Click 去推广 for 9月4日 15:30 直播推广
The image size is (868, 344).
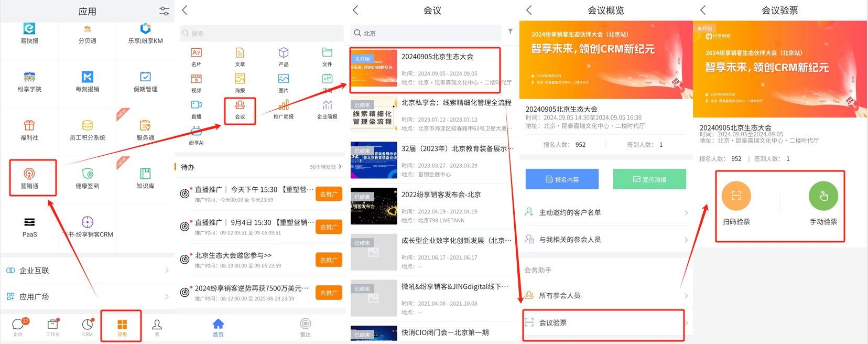pyautogui.click(x=329, y=227)
